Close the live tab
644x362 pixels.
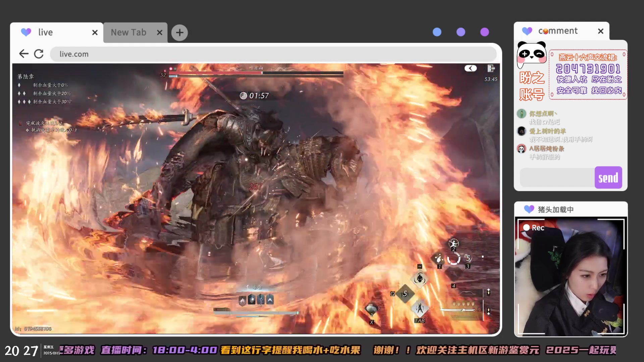point(95,33)
